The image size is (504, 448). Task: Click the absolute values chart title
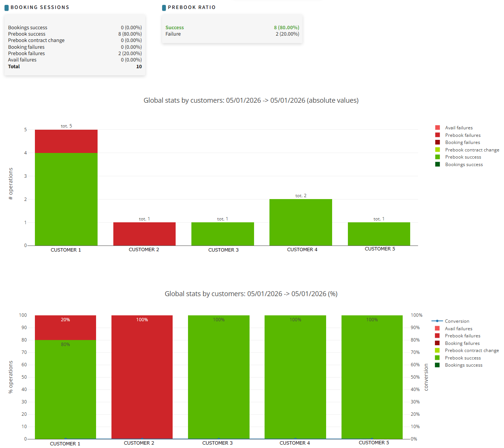(x=251, y=100)
